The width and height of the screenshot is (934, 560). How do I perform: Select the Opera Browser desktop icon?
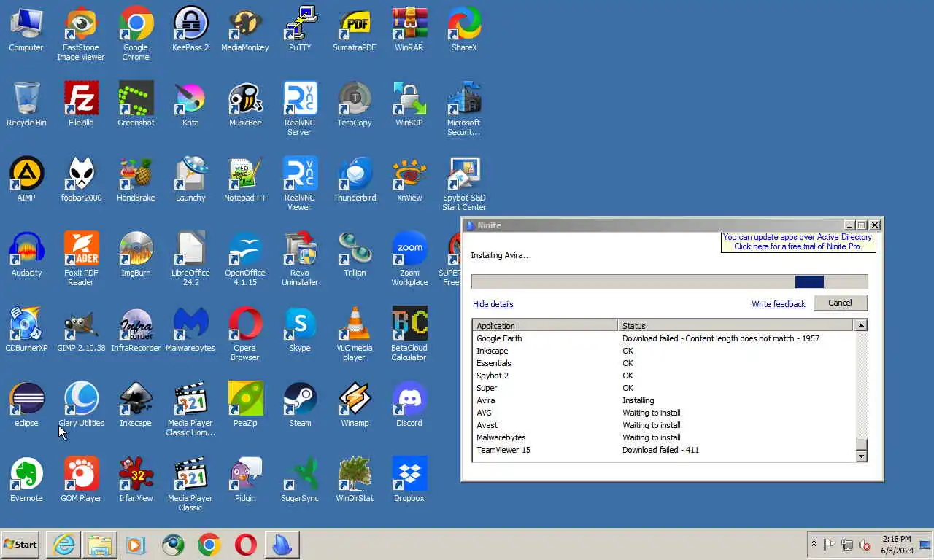[245, 334]
